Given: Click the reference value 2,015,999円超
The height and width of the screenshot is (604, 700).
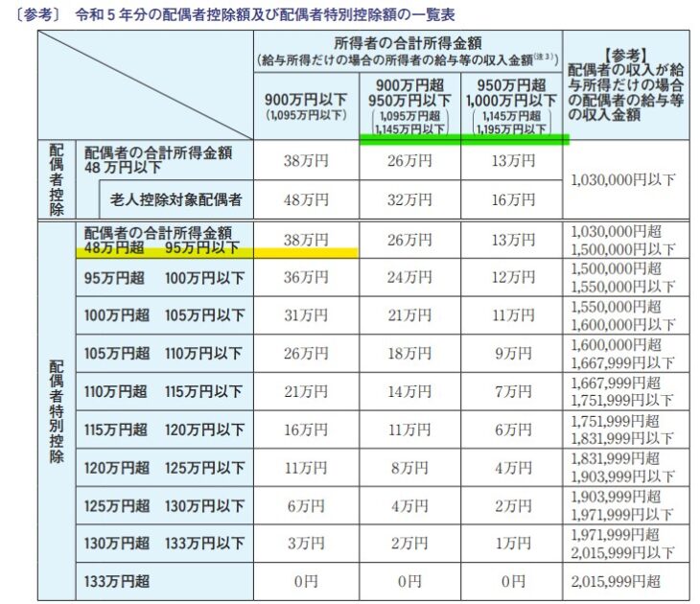Looking at the screenshot, I should click(x=616, y=581).
